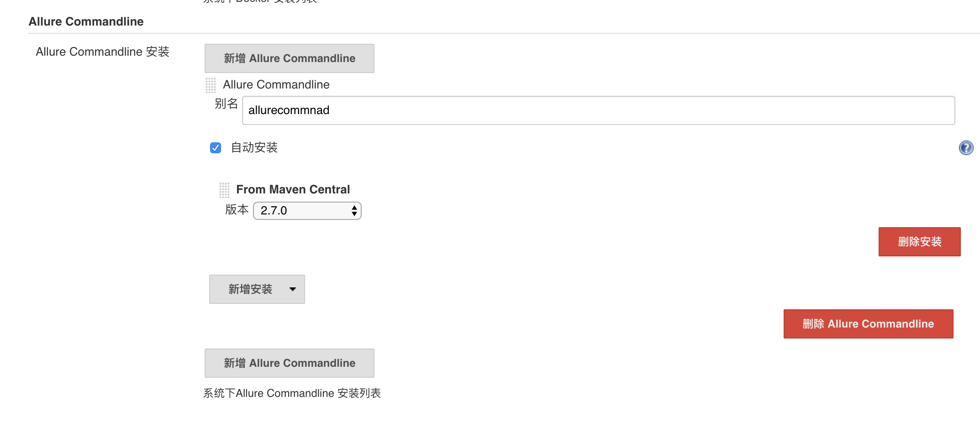Click the 系统下Allure Commandline 安装列表 description text
This screenshot has width=980, height=427.
[x=292, y=393]
